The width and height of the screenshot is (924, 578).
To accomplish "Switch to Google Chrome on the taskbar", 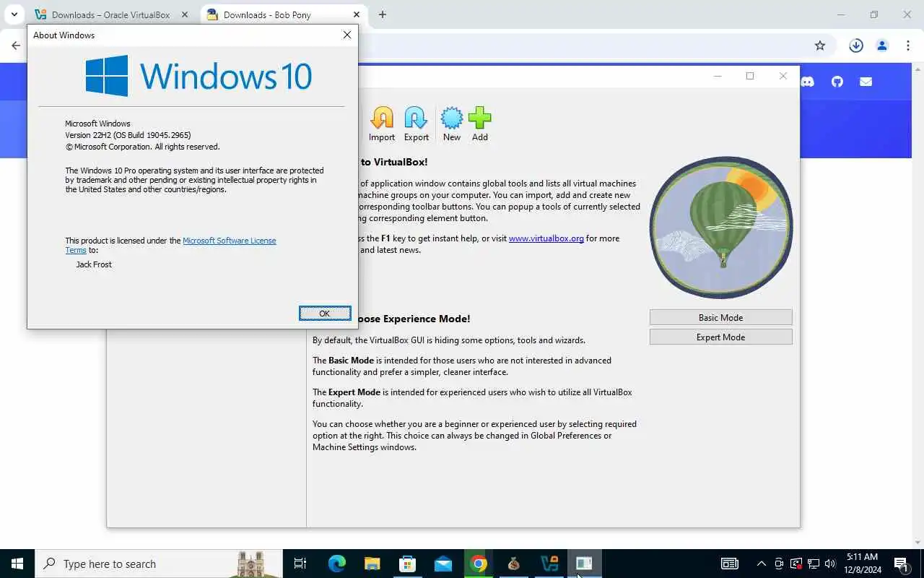I will click(x=479, y=564).
